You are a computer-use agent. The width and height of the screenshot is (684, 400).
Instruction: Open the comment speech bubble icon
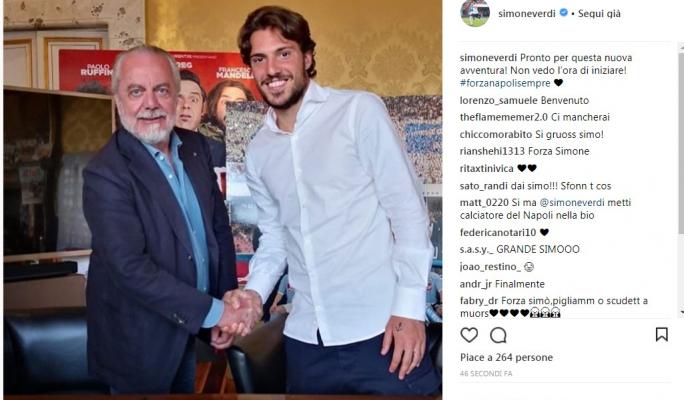pyautogui.click(x=498, y=335)
